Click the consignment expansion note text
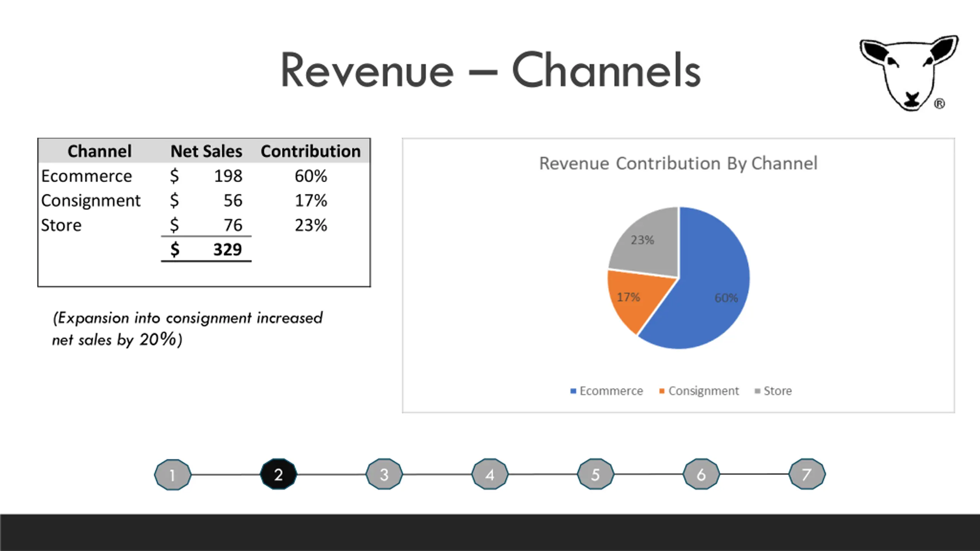This screenshot has height=551, width=980. pos(188,329)
